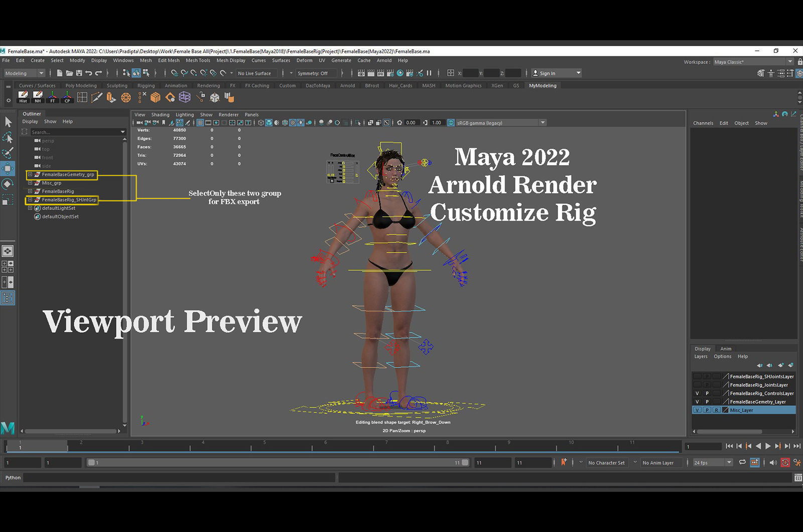Click move layer down icon
Image resolution: width=803 pixels, height=532 pixels.
(x=769, y=365)
